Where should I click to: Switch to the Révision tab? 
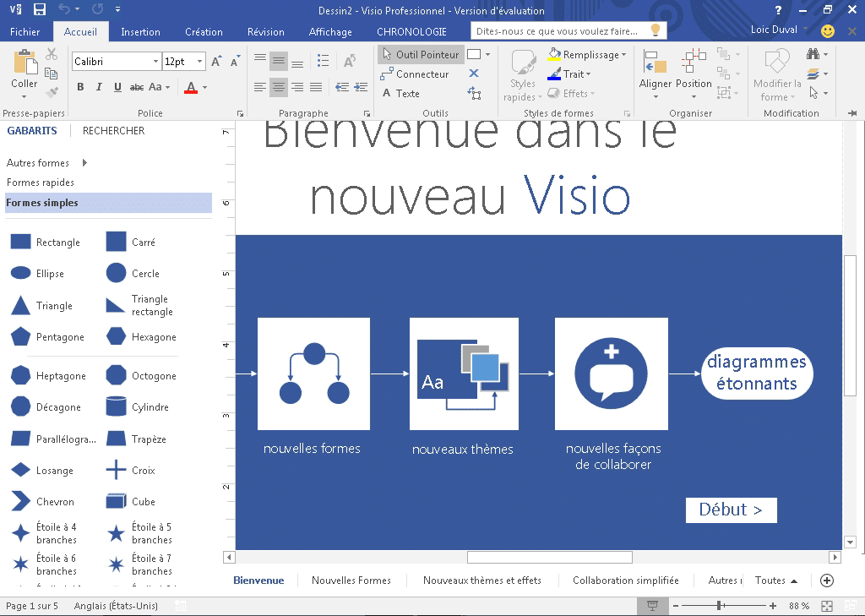(x=266, y=32)
